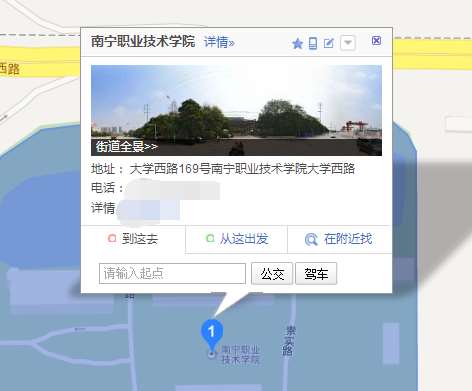Close the location info popup

point(376,41)
